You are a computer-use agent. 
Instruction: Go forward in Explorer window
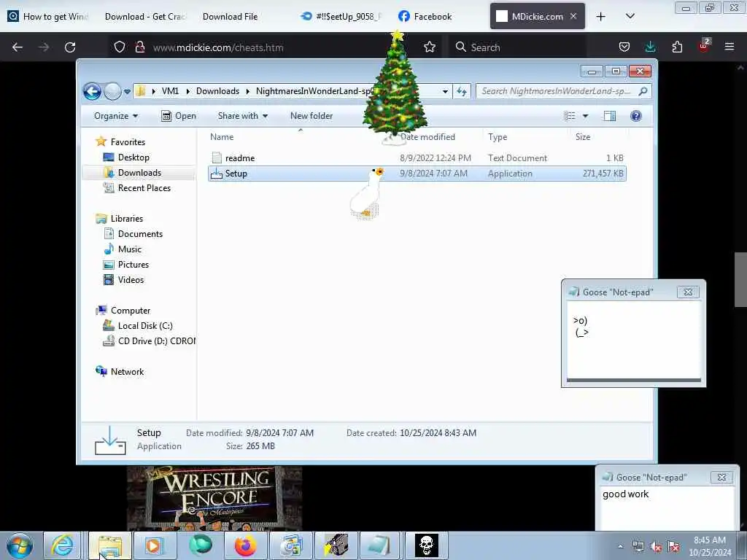pos(112,91)
